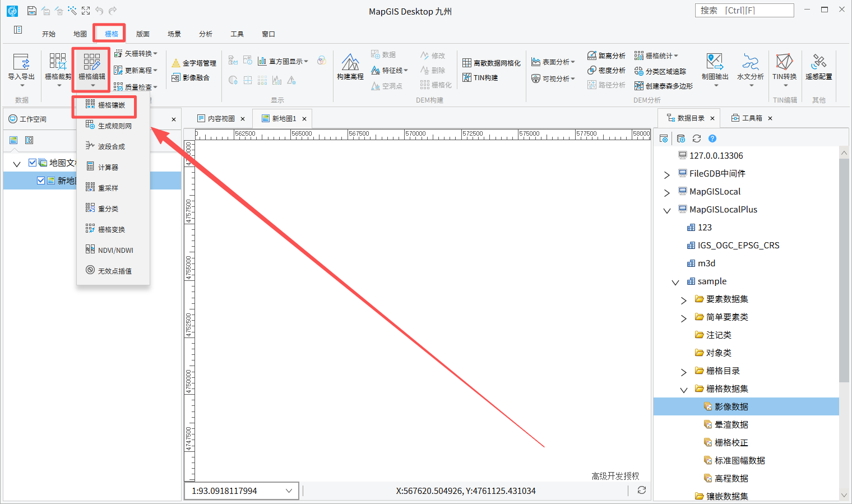Open the 矢栅转换 dropdown
Image resolution: width=852 pixels, height=504 pixels.
coord(136,53)
